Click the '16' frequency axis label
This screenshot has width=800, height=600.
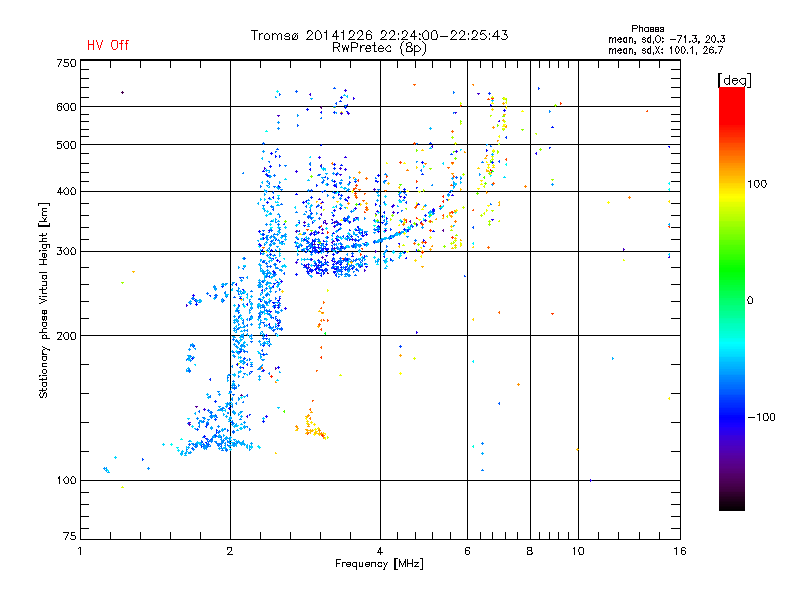point(680,551)
